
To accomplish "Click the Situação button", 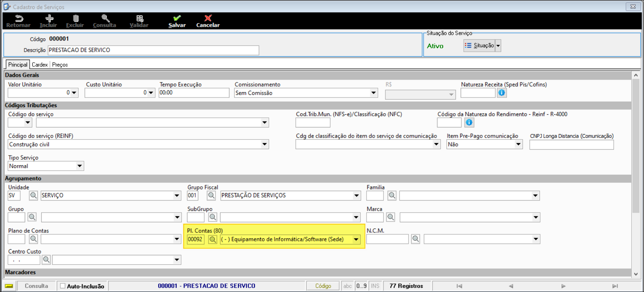I will 479,46.
